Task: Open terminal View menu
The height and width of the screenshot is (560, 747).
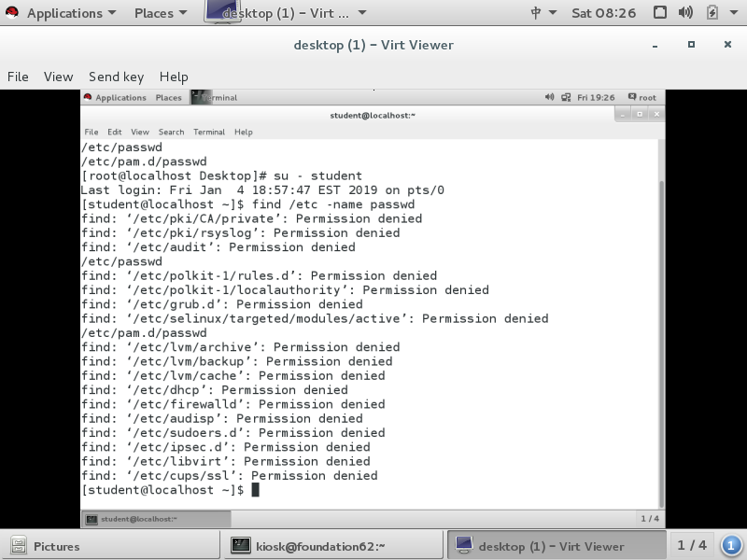Action: (x=140, y=132)
